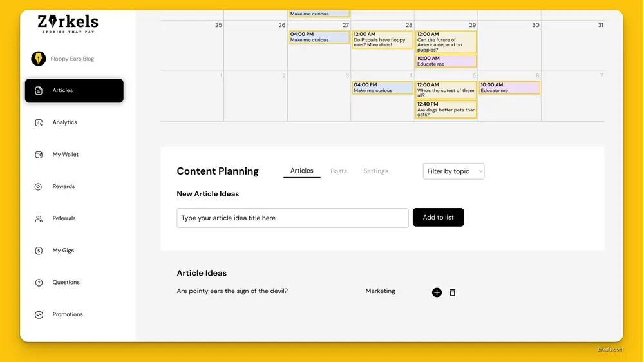This screenshot has height=362, width=644.
Task: Select the Articles tab in Content Planning
Action: tap(301, 171)
